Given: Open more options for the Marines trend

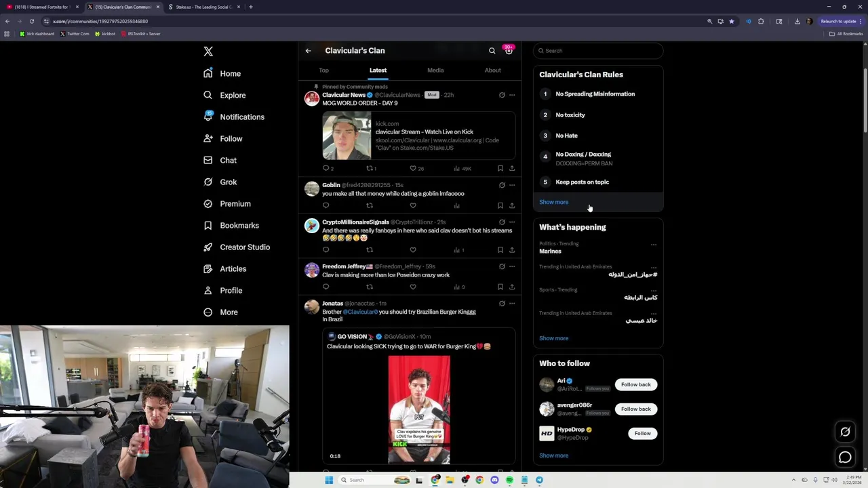Looking at the screenshot, I should pyautogui.click(x=654, y=245).
